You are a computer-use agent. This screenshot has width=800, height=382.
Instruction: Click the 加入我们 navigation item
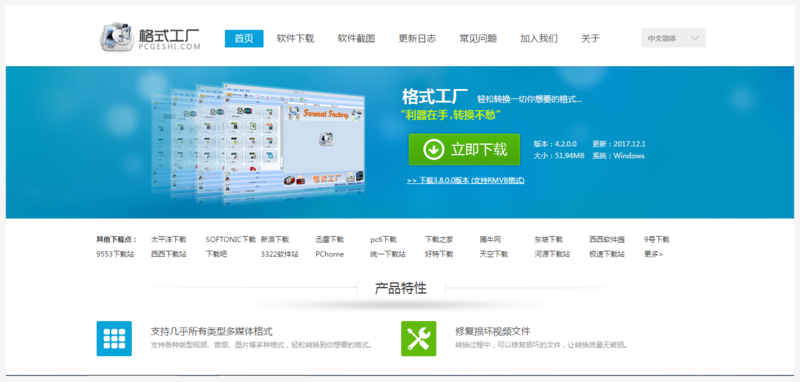[539, 38]
